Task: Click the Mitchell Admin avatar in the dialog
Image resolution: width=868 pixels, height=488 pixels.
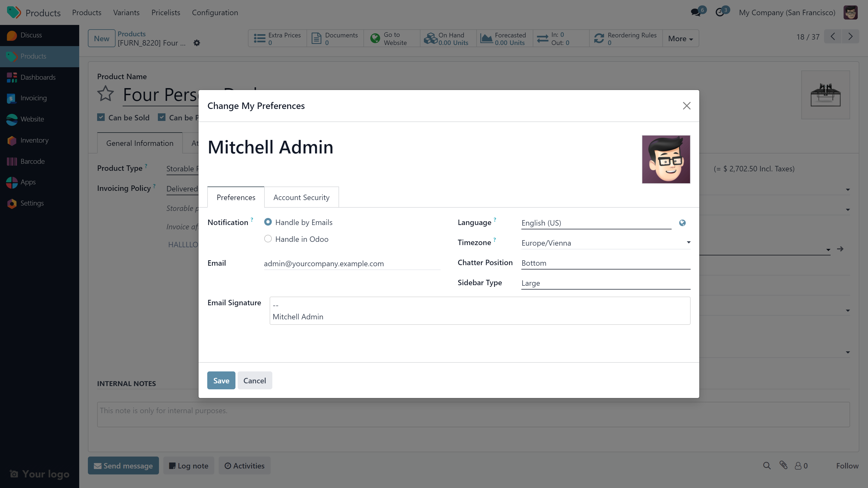Action: (666, 159)
